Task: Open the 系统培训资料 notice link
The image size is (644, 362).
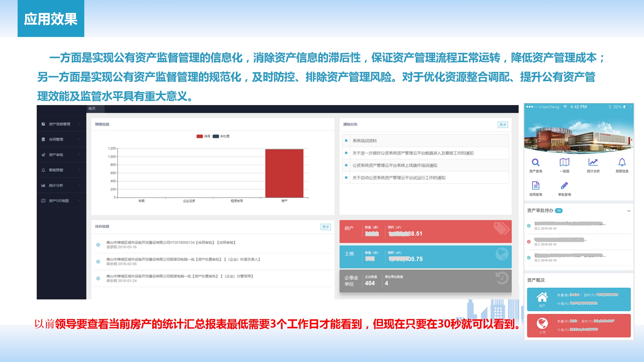Action: [x=365, y=141]
